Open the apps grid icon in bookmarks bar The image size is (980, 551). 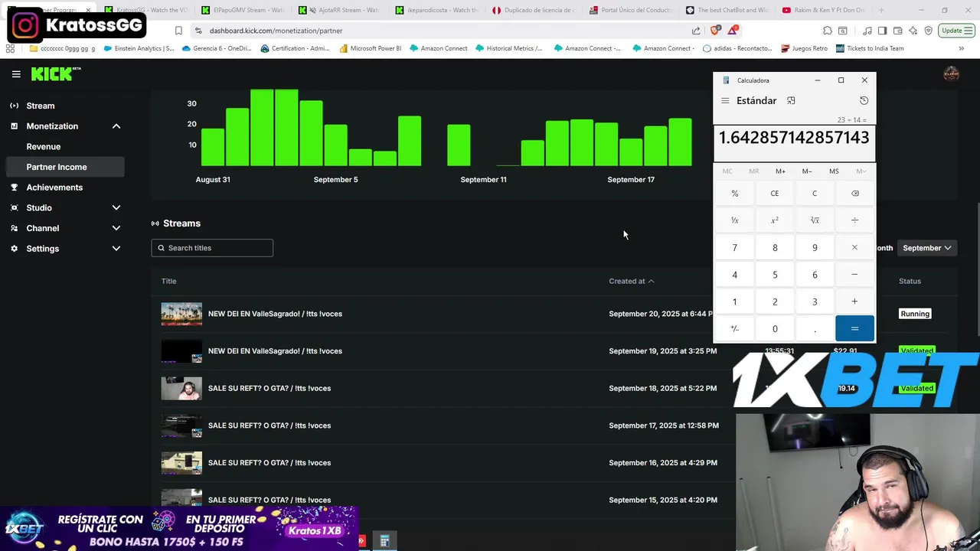10,48
